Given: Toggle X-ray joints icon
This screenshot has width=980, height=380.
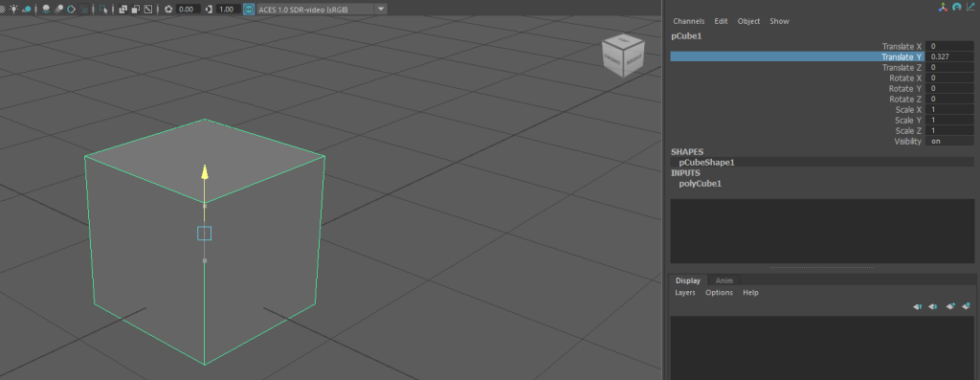Looking at the screenshot, I should click(148, 10).
